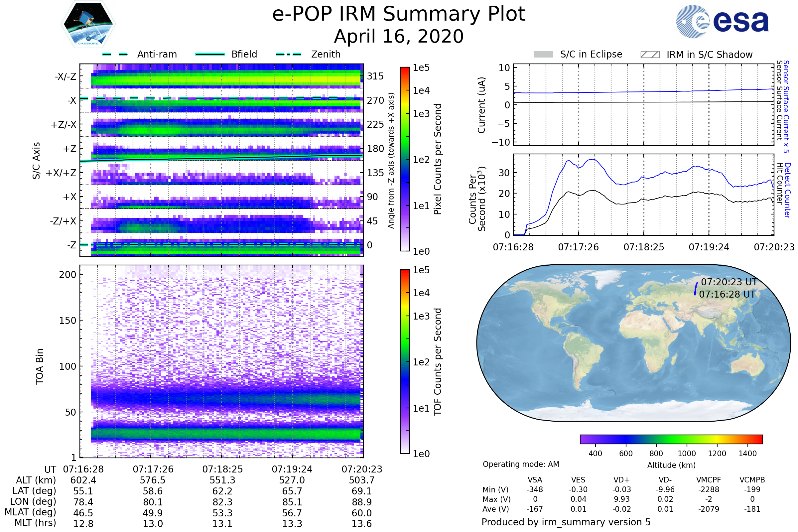This screenshot has height=532, width=798.
Task: Click the Sensor Surface Current x 5 label
Action: 786,106
